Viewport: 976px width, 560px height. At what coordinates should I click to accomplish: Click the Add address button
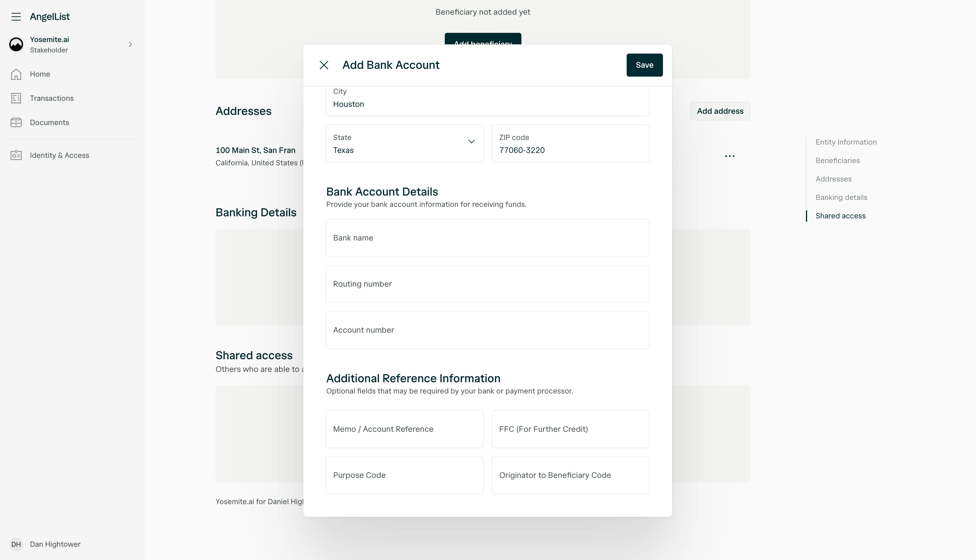tap(720, 111)
